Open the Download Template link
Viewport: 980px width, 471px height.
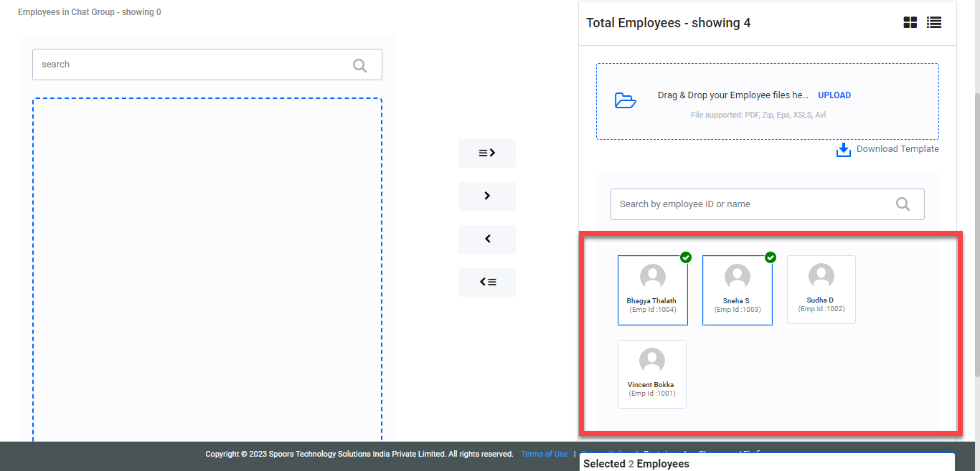(897, 149)
